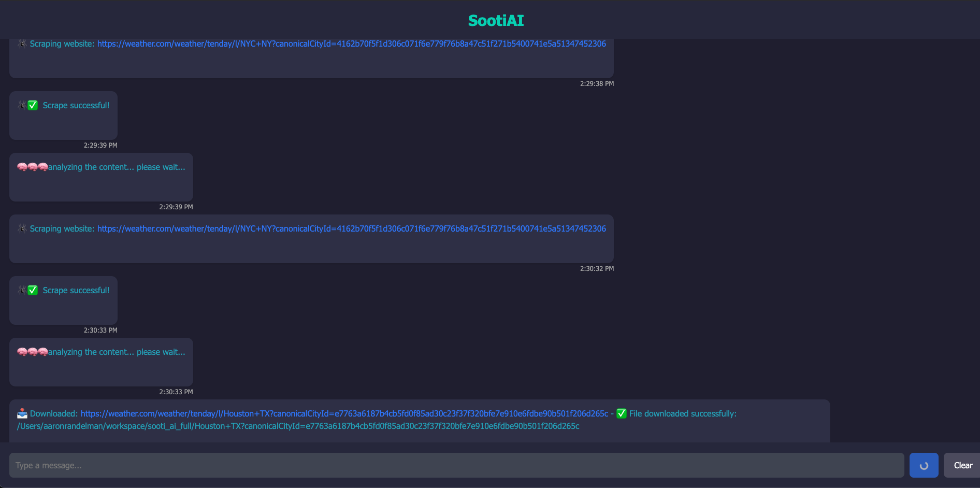The width and height of the screenshot is (980, 488).
Task: Click the 2:30:33 PM timestamp below the analyzing message
Action: coord(176,392)
